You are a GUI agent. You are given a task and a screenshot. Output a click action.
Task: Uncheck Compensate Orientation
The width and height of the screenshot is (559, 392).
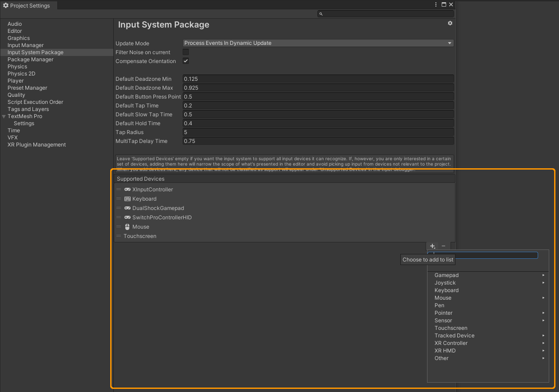point(185,61)
